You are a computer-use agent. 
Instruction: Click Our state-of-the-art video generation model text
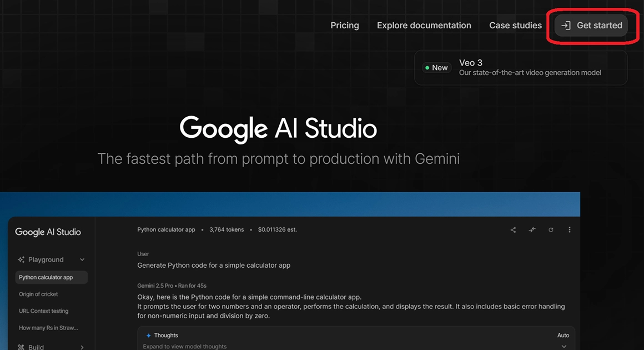click(x=530, y=73)
